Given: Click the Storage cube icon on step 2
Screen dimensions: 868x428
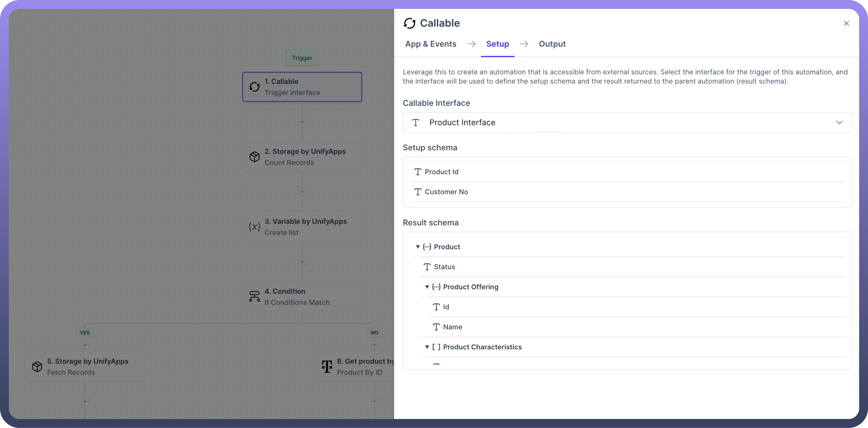Looking at the screenshot, I should point(254,157).
